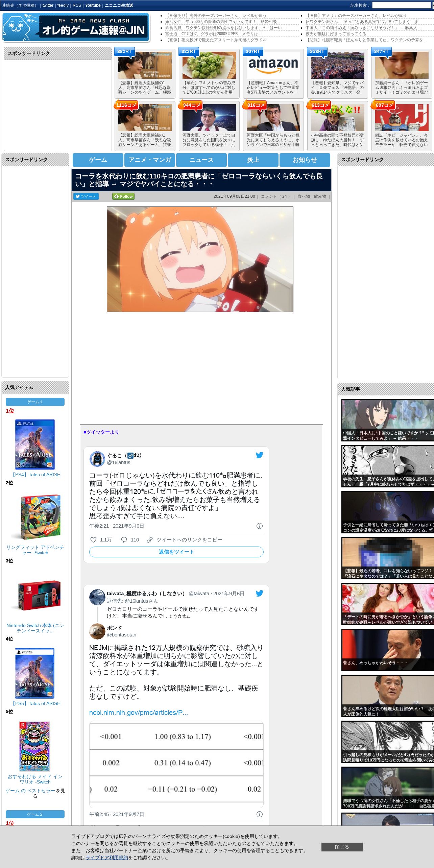Screen dimensions: 434x868
Task: Click the copy link chain icon
Action: (149, 540)
